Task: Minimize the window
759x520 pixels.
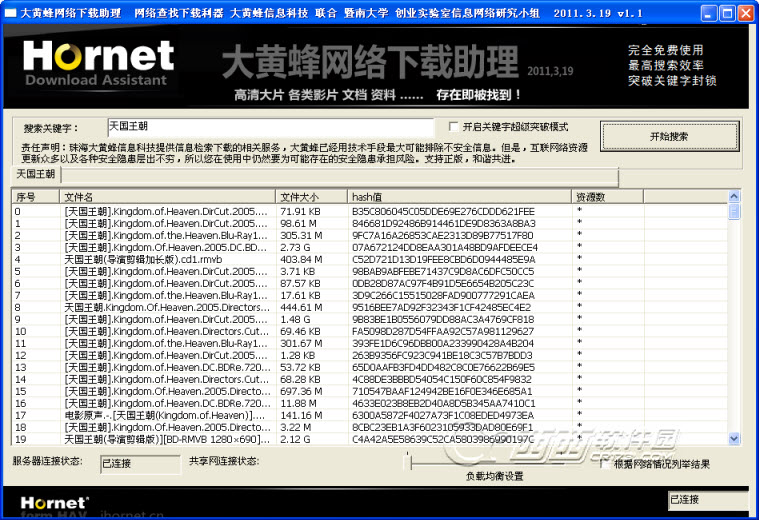Action: 709,13
